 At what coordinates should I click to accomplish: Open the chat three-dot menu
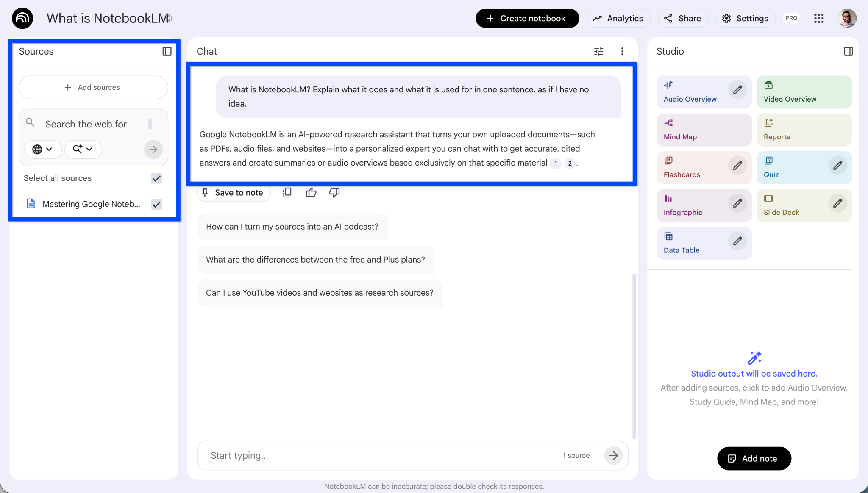point(622,51)
